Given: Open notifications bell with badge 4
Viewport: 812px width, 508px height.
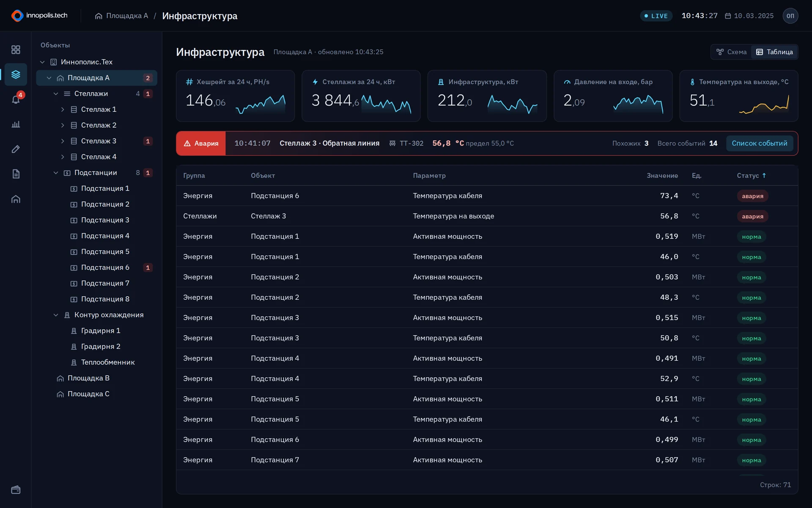Looking at the screenshot, I should [x=16, y=99].
